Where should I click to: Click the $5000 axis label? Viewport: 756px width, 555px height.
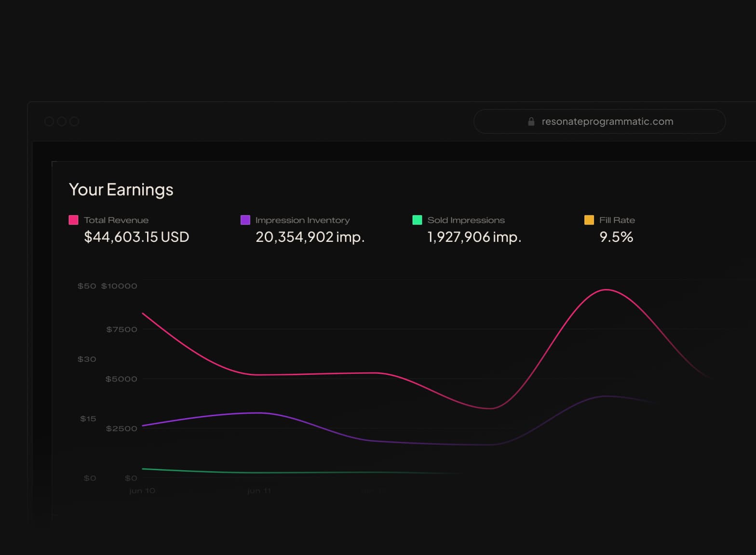[x=121, y=379]
